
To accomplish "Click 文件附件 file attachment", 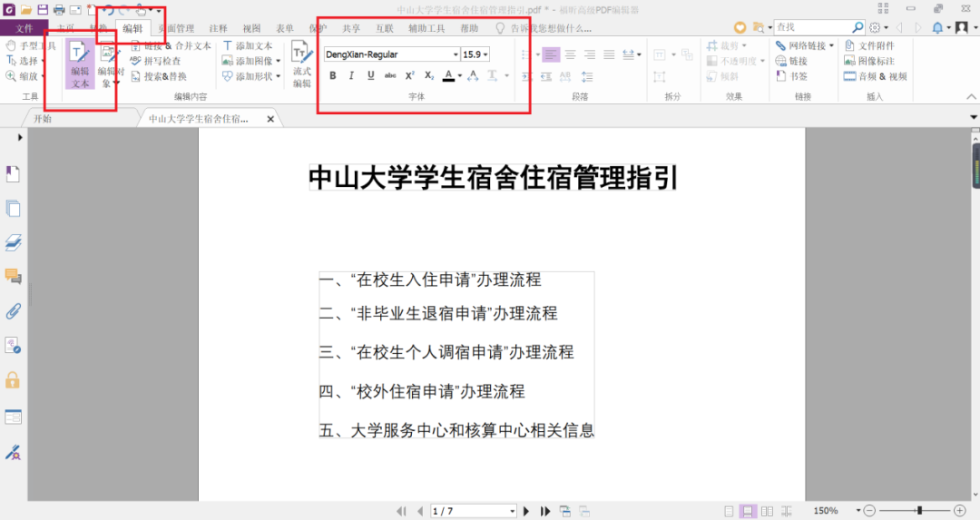I will (x=869, y=45).
